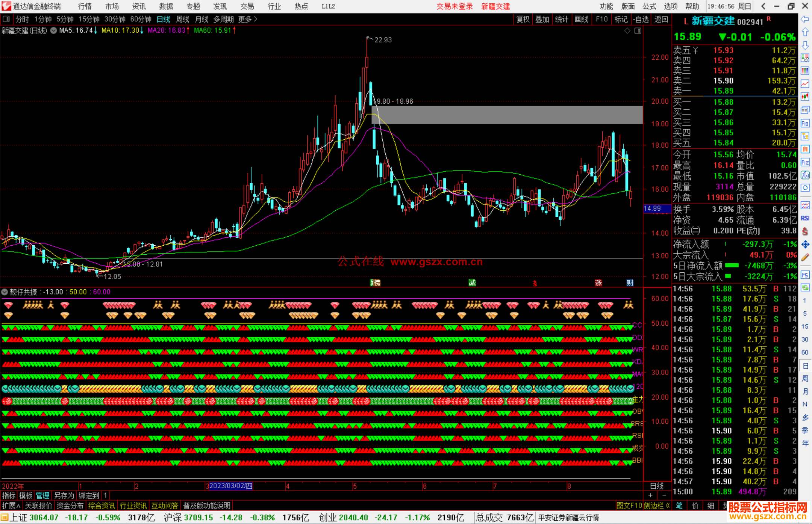Click the gray 19.80-18.96 gap band
Viewport: 812px width, 524px height.
[x=507, y=115]
